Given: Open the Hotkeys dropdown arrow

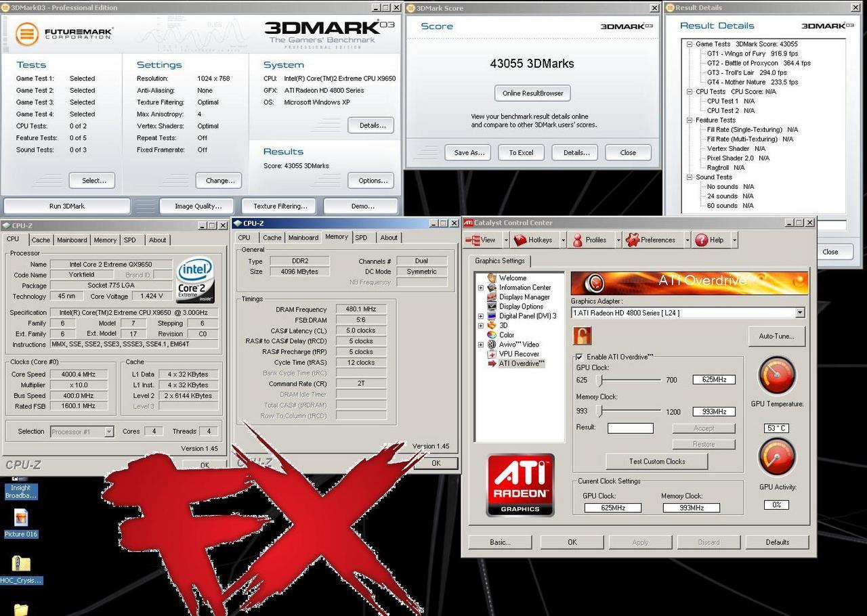Looking at the screenshot, I should 562,240.
